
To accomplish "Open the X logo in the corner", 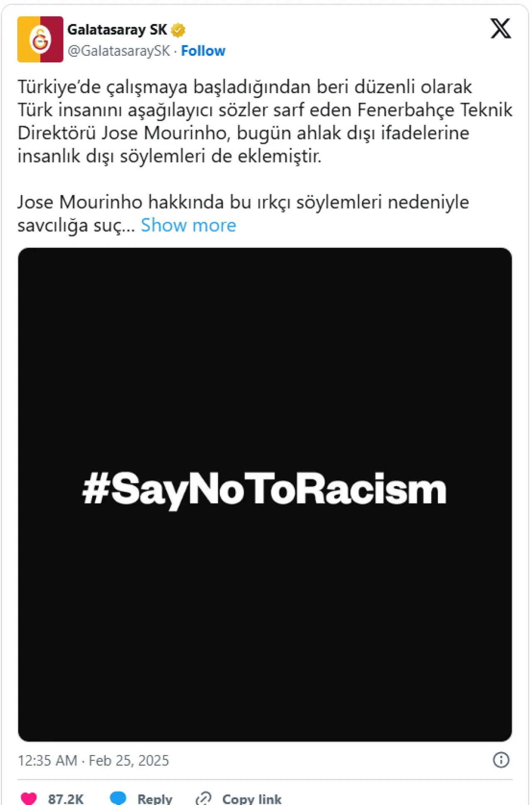I will click(501, 29).
